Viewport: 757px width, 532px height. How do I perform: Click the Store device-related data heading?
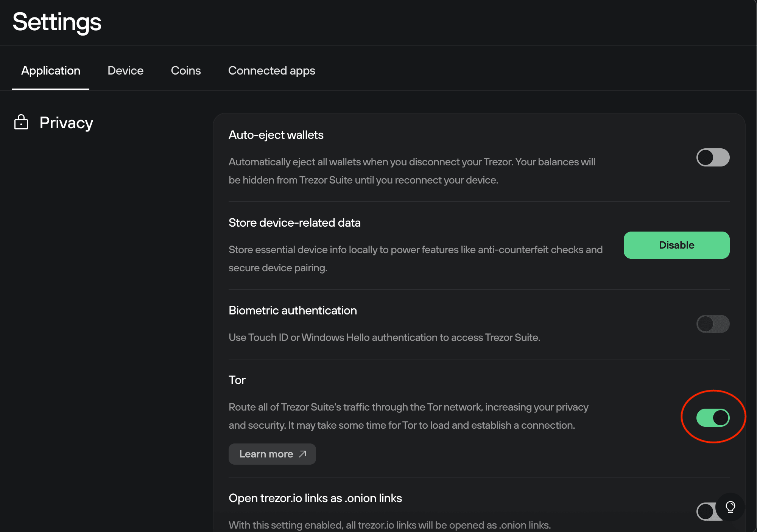click(x=294, y=222)
